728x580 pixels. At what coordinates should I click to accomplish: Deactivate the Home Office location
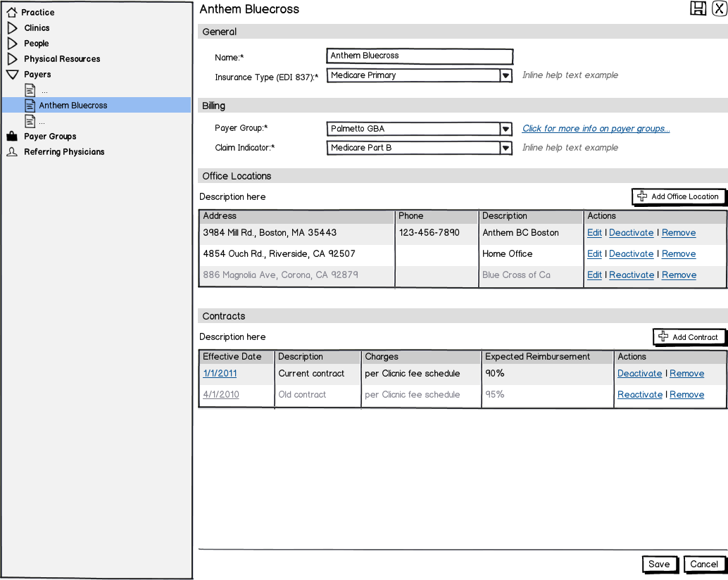click(631, 254)
